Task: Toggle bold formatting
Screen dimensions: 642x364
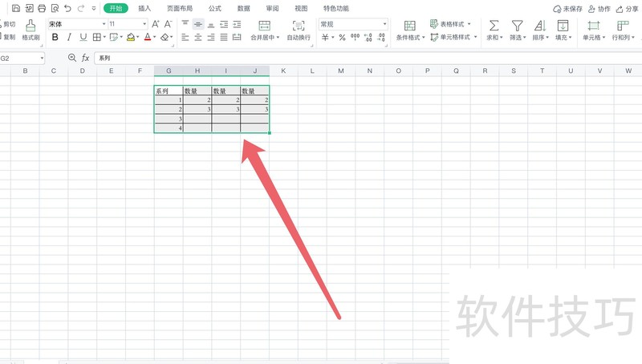Action: [55, 37]
